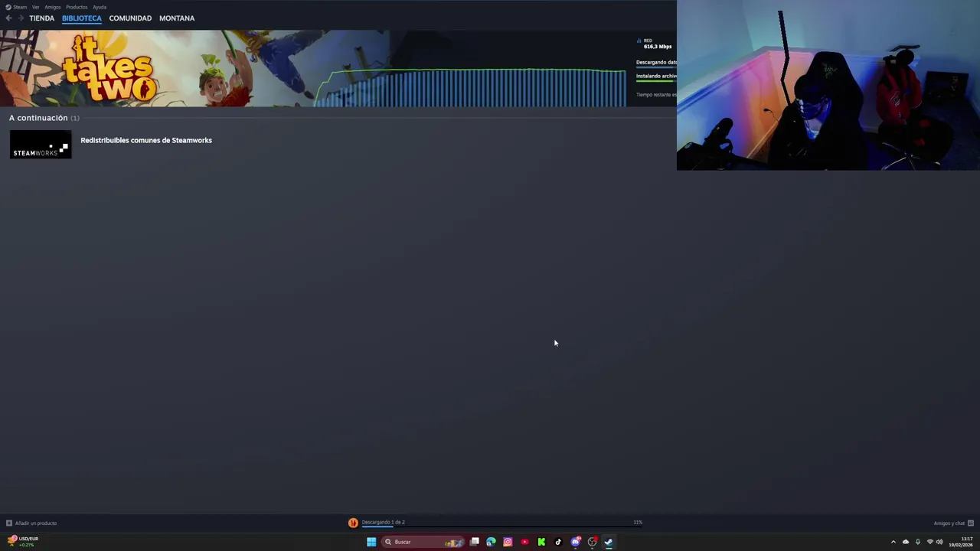Click the download speed graph
Image resolution: width=980 pixels, height=551 pixels.
point(471,87)
